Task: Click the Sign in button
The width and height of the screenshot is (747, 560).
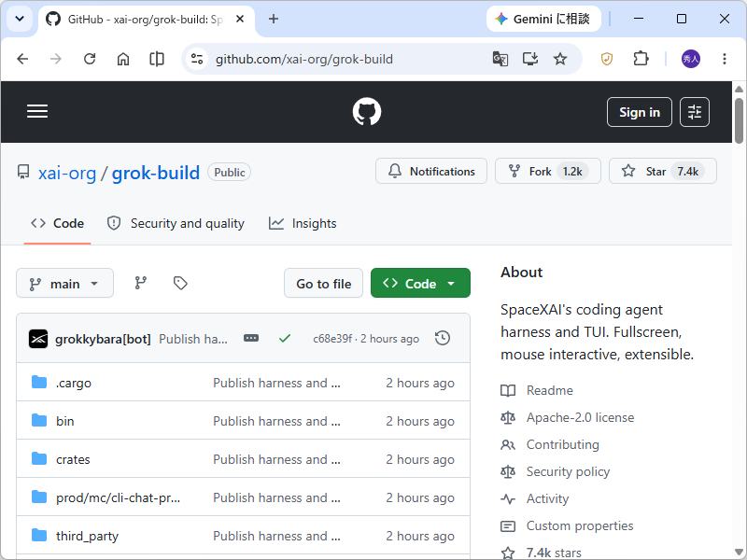Action: coord(640,112)
